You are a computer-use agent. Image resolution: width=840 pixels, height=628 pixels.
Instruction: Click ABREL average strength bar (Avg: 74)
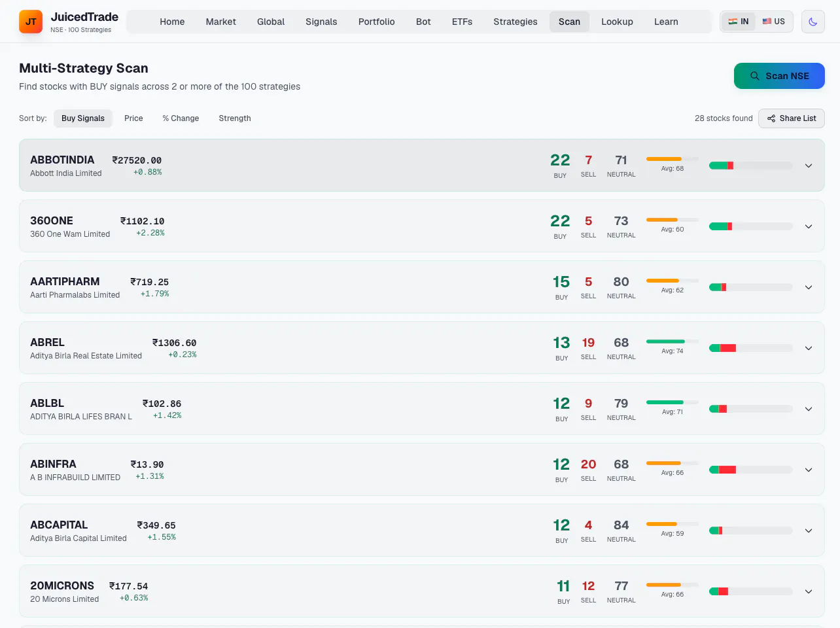click(673, 341)
